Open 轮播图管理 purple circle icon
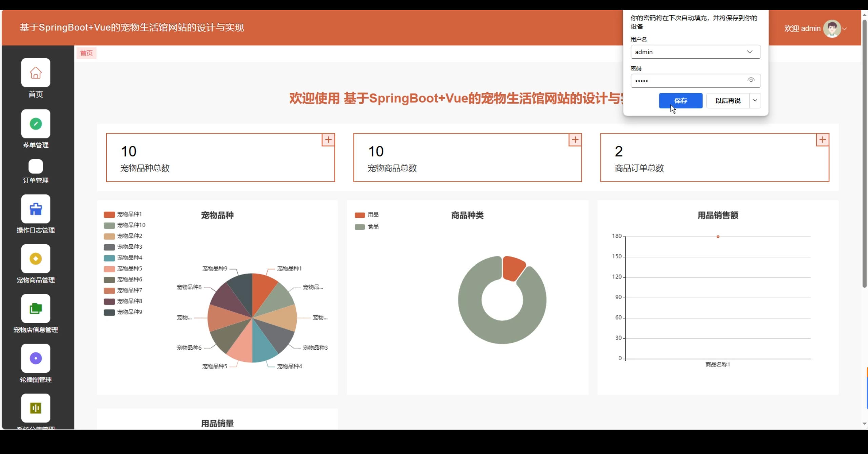The height and width of the screenshot is (454, 868). 36,358
